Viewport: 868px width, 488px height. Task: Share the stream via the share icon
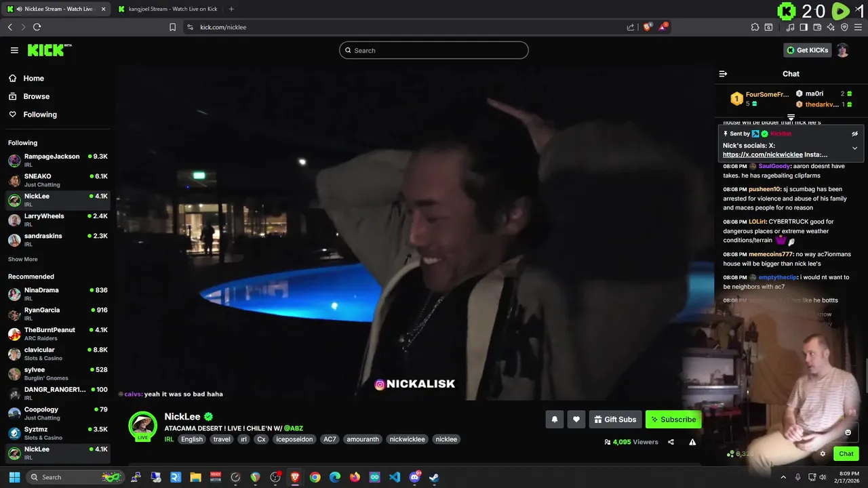[671, 442]
